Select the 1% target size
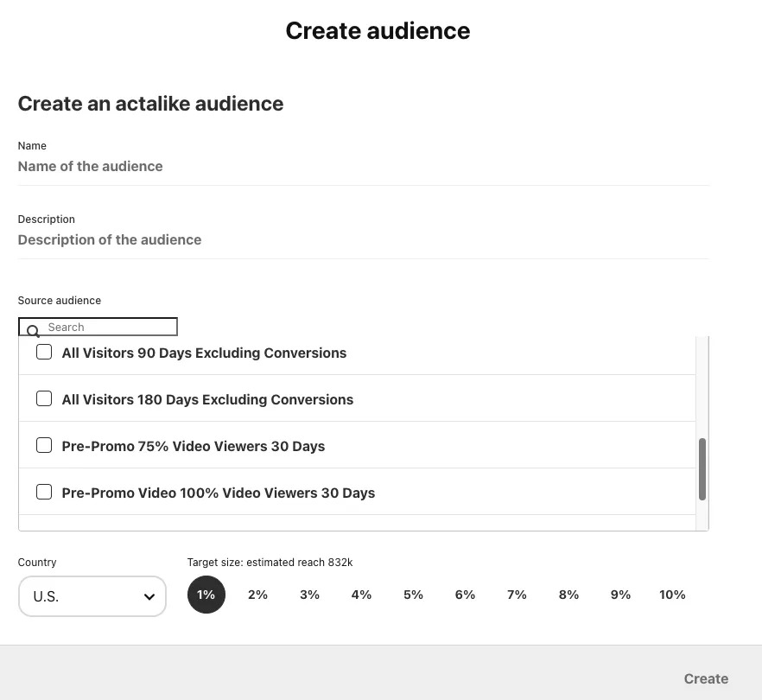 (206, 595)
